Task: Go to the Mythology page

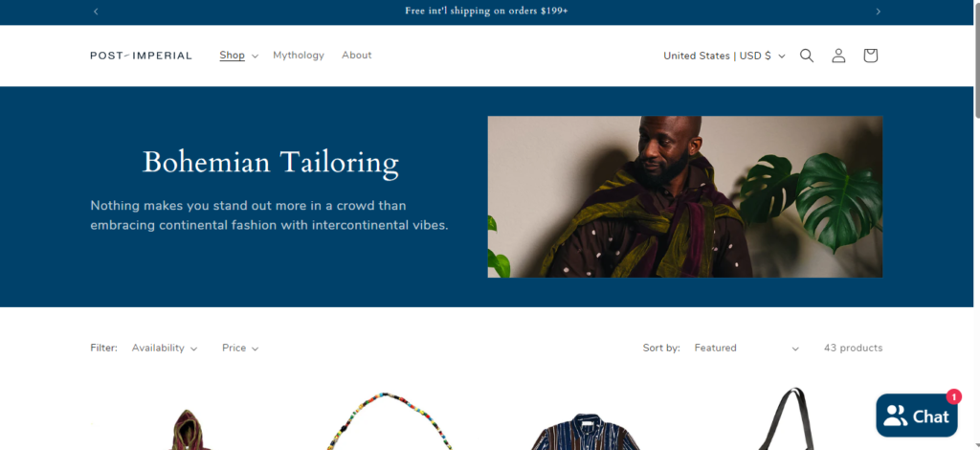Action: [x=299, y=55]
